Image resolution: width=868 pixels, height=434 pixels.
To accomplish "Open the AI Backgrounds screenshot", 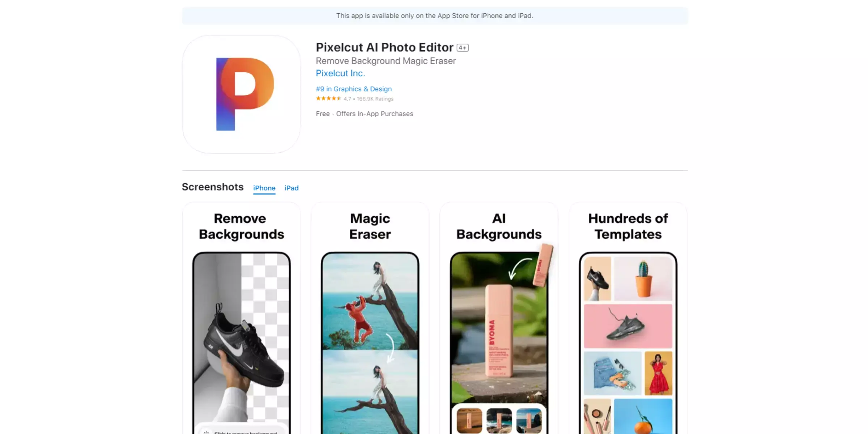I will pos(499,318).
